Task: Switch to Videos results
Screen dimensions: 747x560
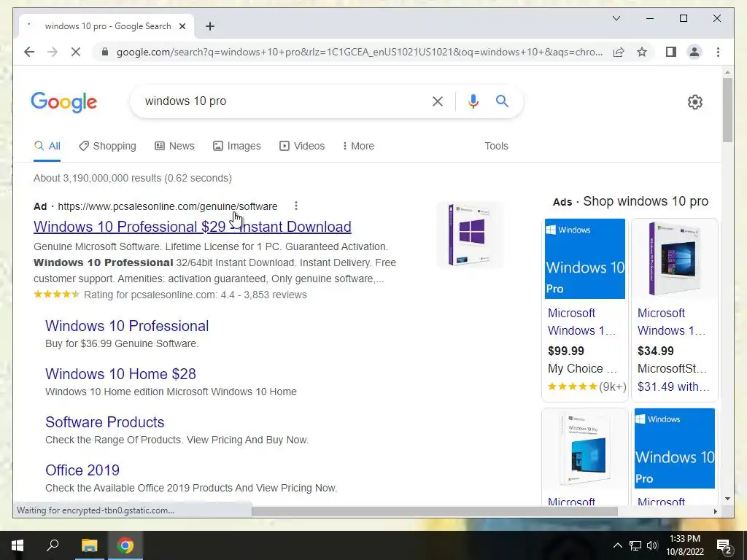Action: pos(302,146)
